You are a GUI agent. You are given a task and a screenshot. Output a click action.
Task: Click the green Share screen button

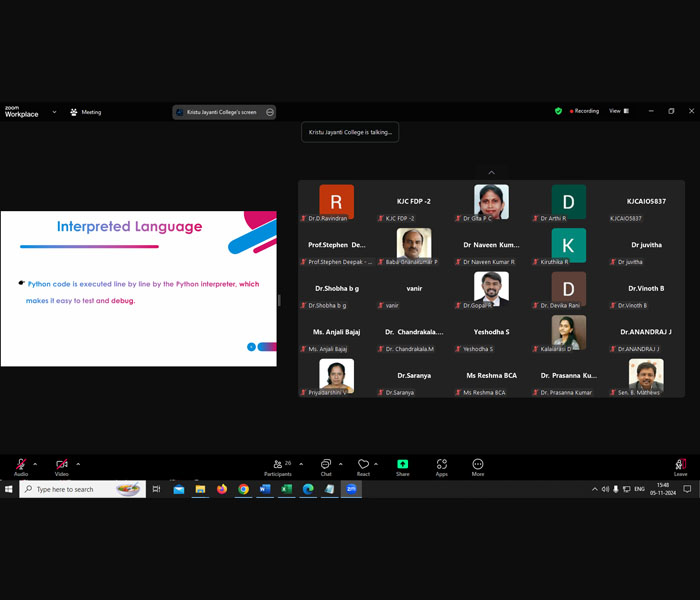[x=402, y=466]
